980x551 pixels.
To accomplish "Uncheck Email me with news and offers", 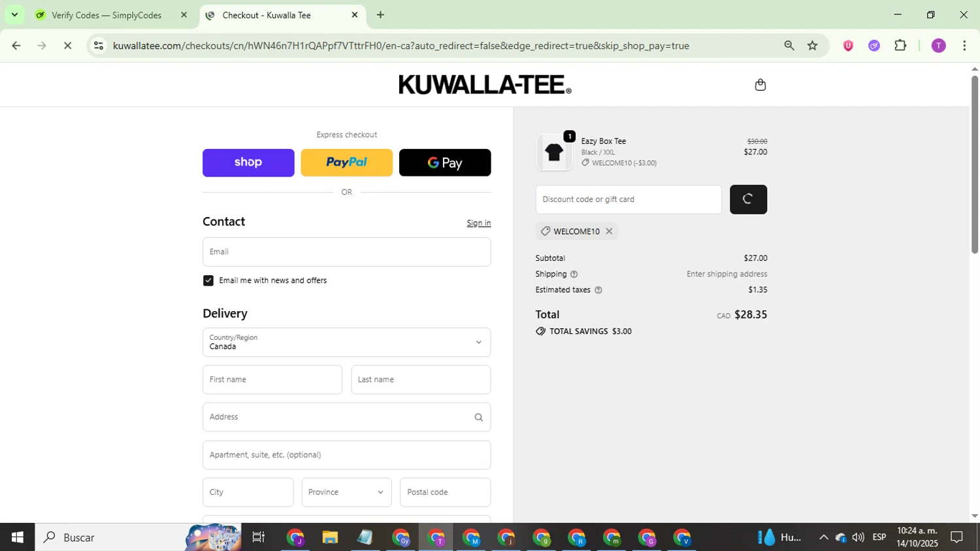I will click(x=208, y=280).
